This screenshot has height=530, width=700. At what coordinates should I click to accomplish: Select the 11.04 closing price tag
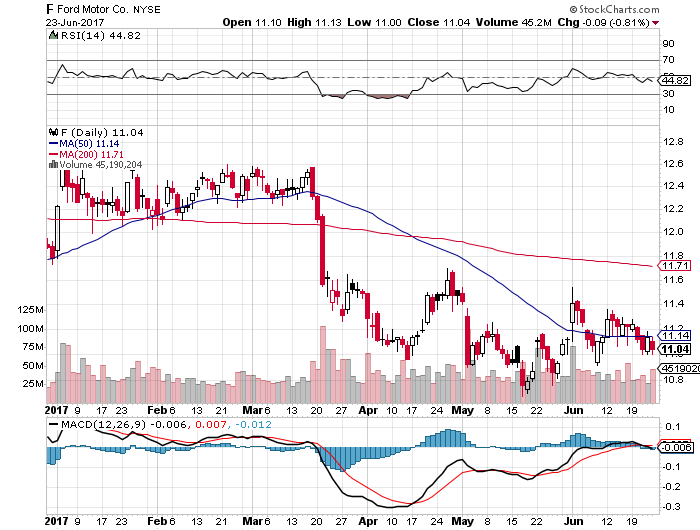[x=676, y=349]
